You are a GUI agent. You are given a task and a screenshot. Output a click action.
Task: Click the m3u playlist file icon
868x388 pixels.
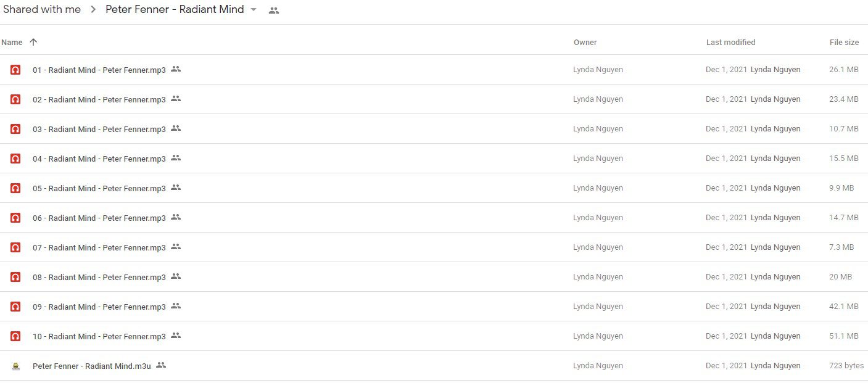(15, 366)
